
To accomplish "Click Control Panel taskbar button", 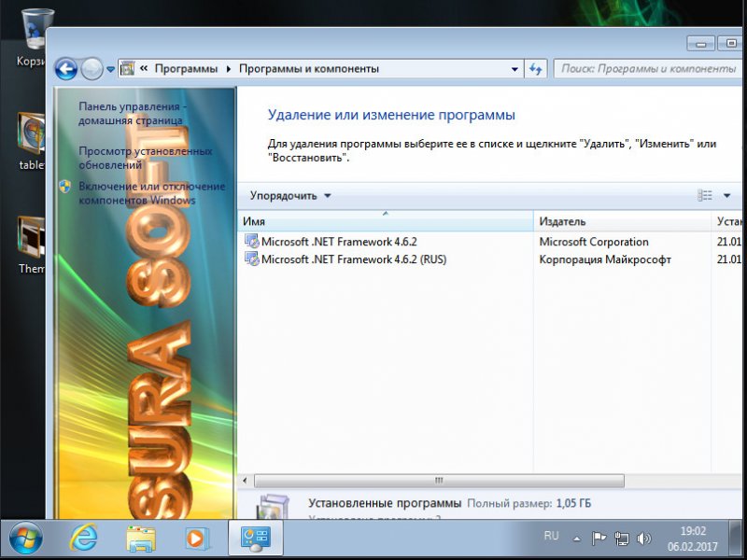I will tap(256, 539).
